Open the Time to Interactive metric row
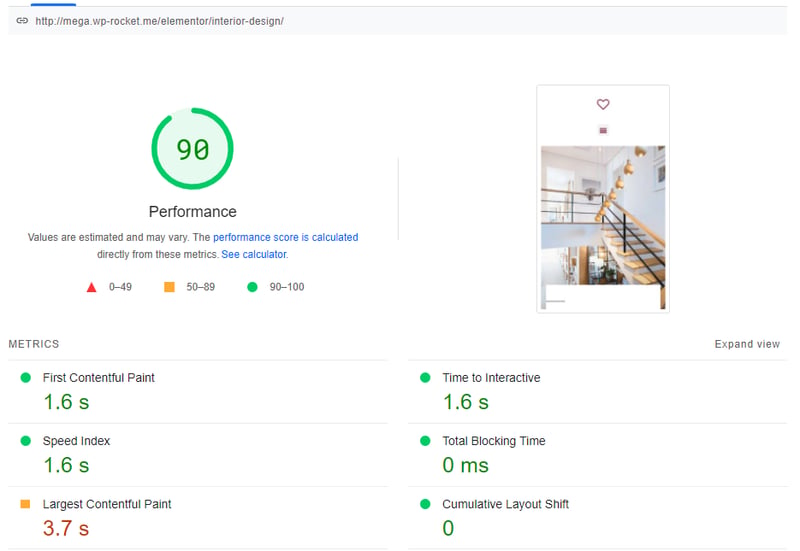 (597, 392)
